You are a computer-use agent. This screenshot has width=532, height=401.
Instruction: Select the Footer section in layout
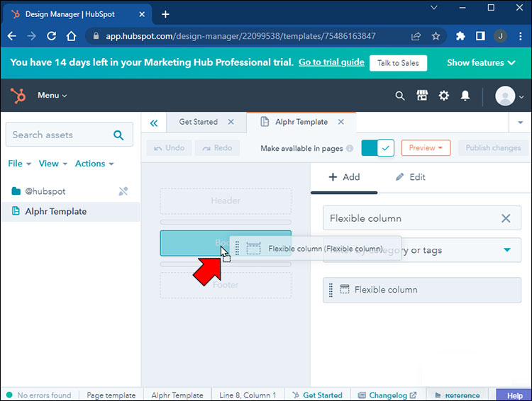click(226, 285)
